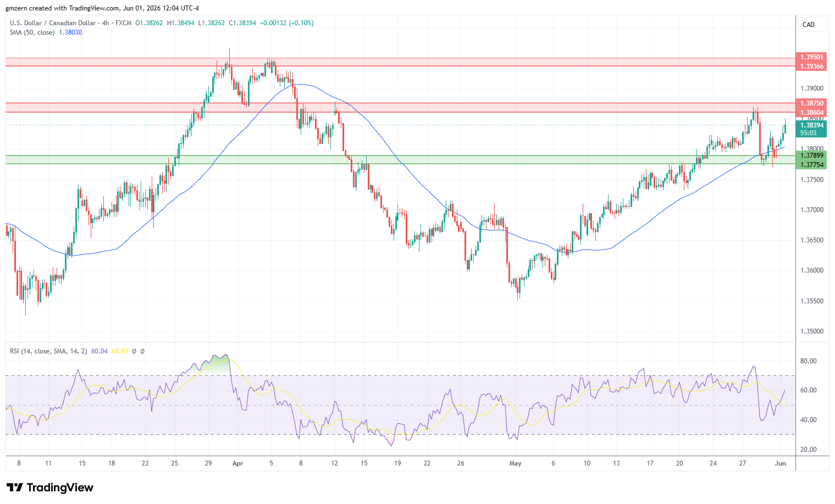Click the 27 date axis label
The image size is (835, 504).
coord(743,463)
